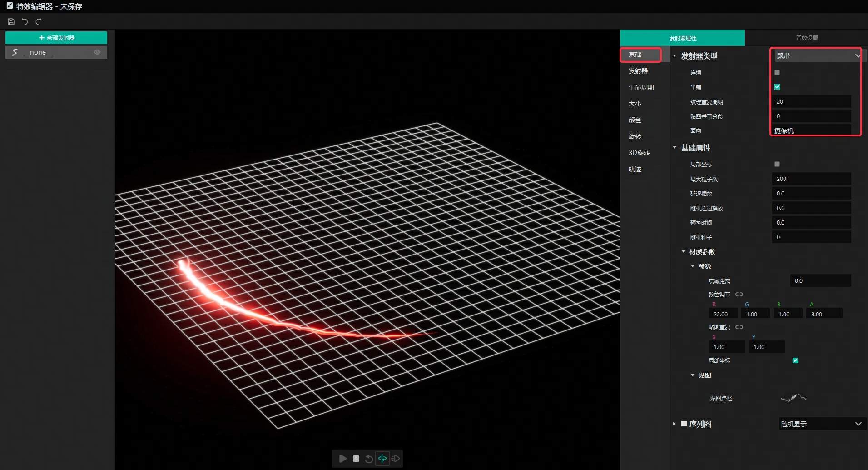Click the 最大粒子数 field with 200
This screenshot has height=470, width=868.
click(811, 179)
